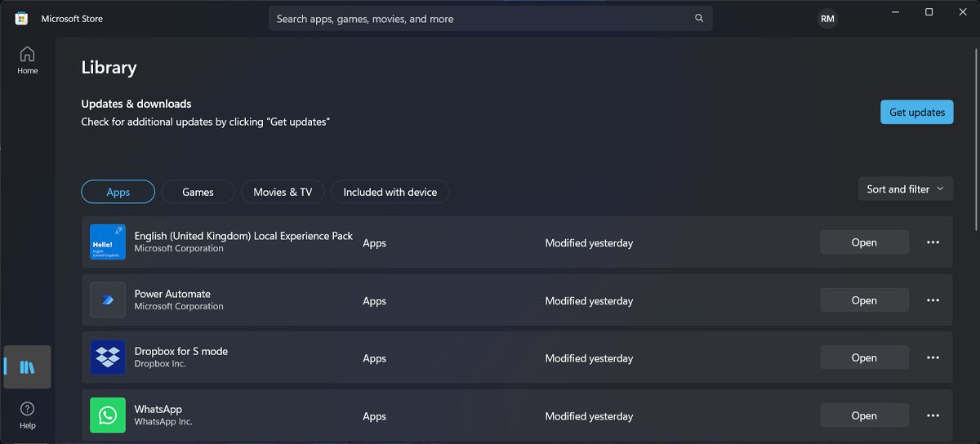
Task: Click the Dropbox for S mode icon
Action: pyautogui.click(x=108, y=357)
